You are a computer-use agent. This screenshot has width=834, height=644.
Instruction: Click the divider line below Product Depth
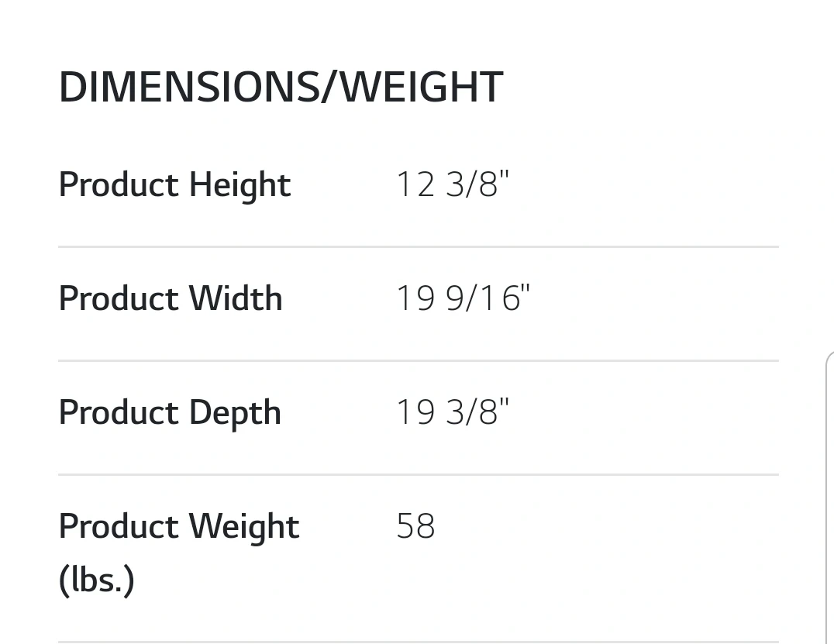pos(418,474)
